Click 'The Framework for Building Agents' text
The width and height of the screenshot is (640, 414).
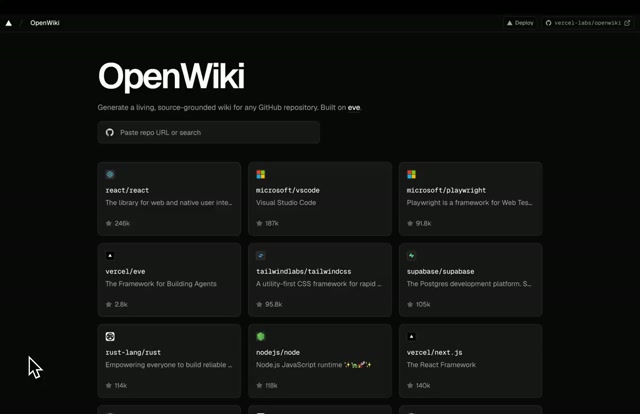coord(161,284)
